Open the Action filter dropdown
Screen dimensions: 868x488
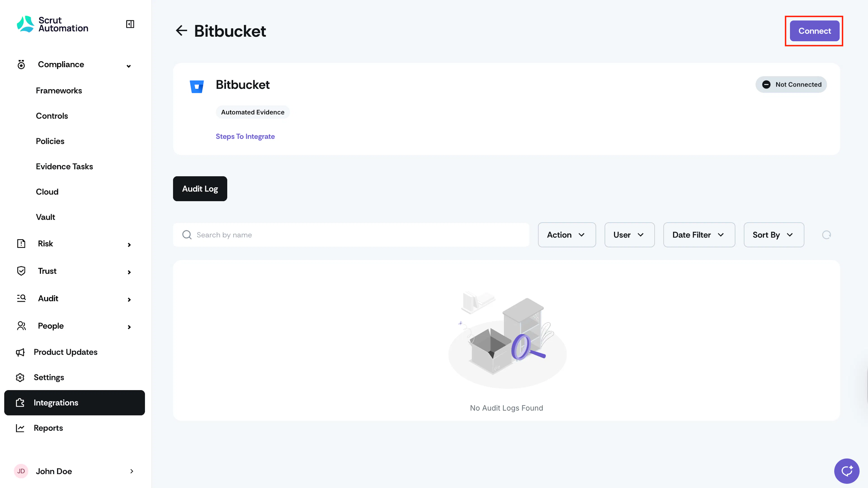[x=566, y=235]
